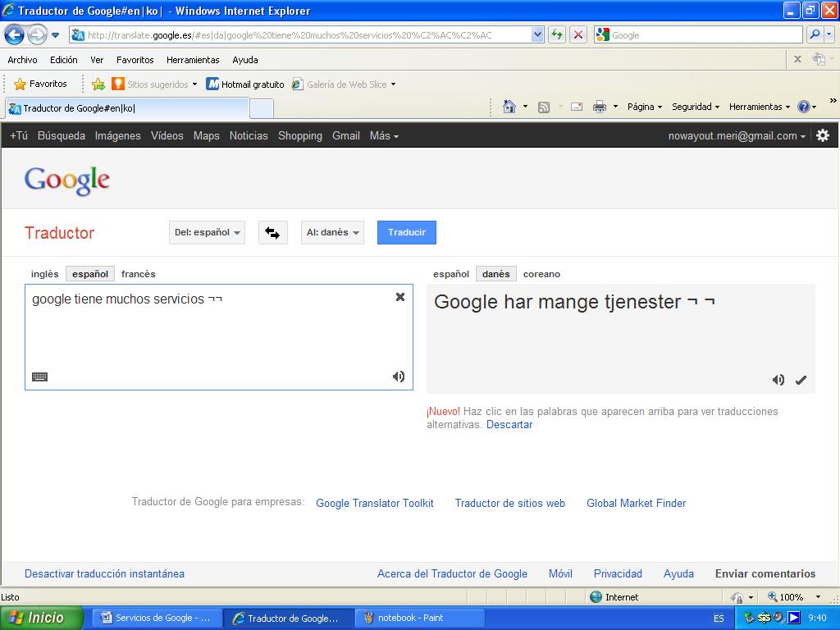The height and width of the screenshot is (630, 840).
Task: Click the browser address bar
Action: pos(308,34)
